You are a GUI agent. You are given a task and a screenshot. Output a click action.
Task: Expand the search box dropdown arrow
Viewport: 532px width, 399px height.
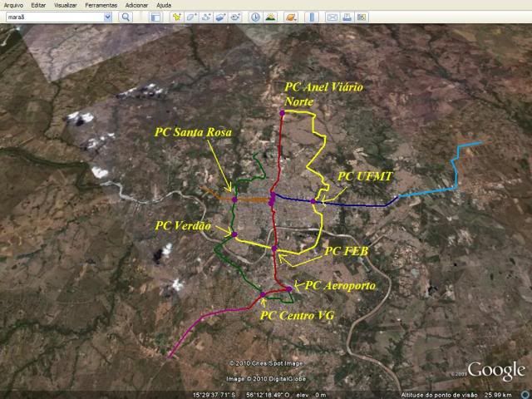pyautogui.click(x=108, y=17)
